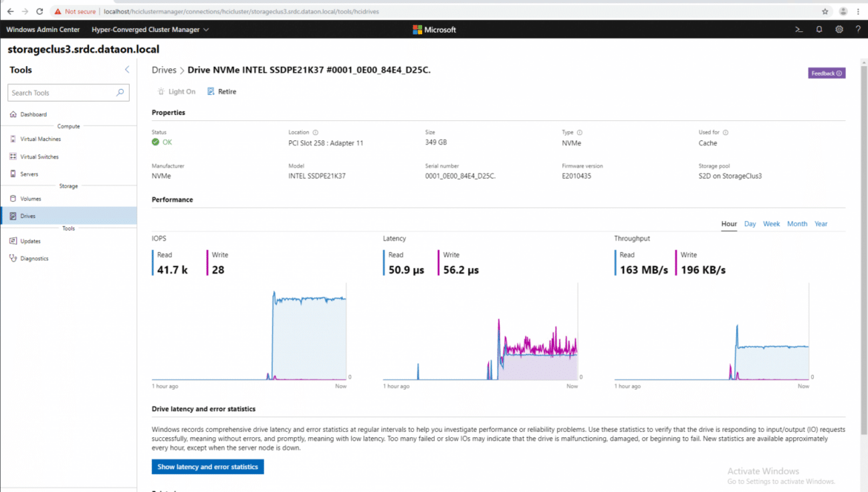Image resolution: width=868 pixels, height=492 pixels.
Task: Go back in browser history
Action: click(10, 11)
